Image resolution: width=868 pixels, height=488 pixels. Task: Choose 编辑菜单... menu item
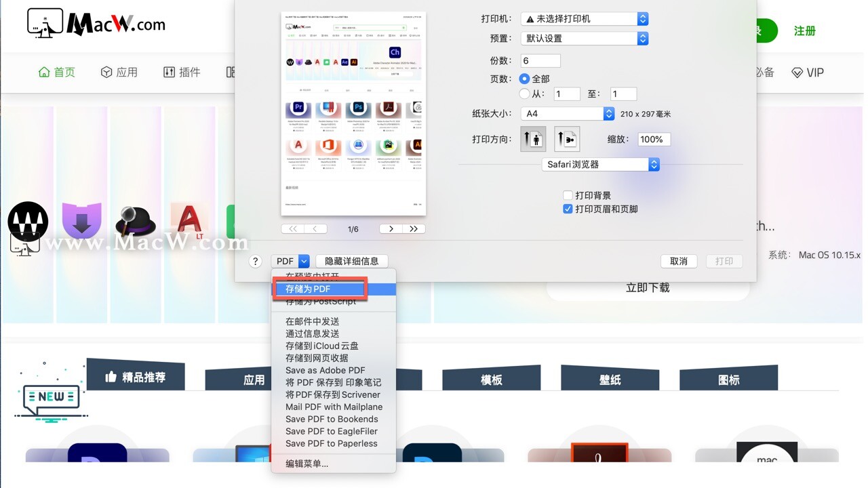pos(334,464)
